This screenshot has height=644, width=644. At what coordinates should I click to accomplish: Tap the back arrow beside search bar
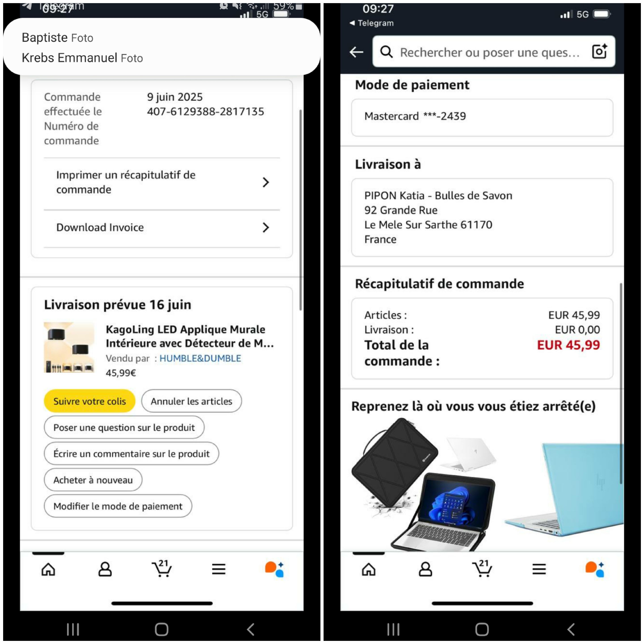356,52
